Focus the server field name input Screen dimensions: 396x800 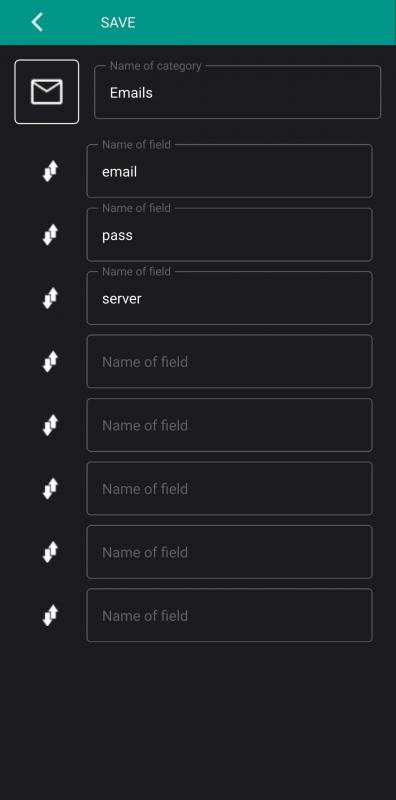tap(229, 297)
